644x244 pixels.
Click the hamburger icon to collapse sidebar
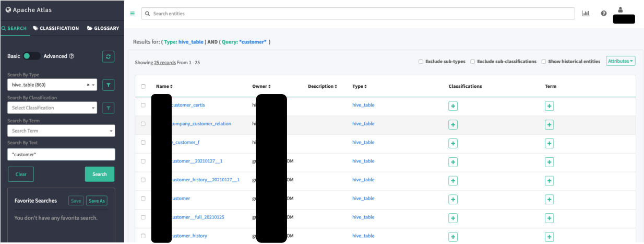[132, 14]
